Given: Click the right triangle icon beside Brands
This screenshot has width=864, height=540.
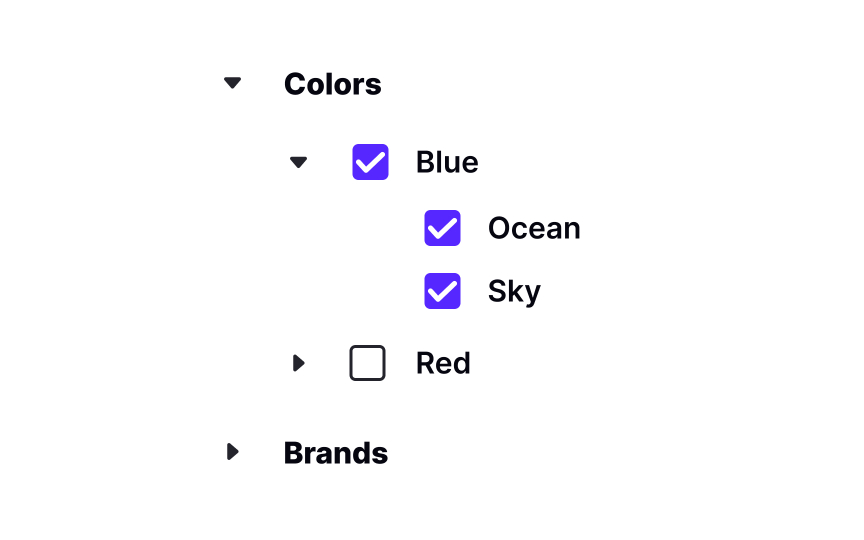Looking at the screenshot, I should pos(233,452).
